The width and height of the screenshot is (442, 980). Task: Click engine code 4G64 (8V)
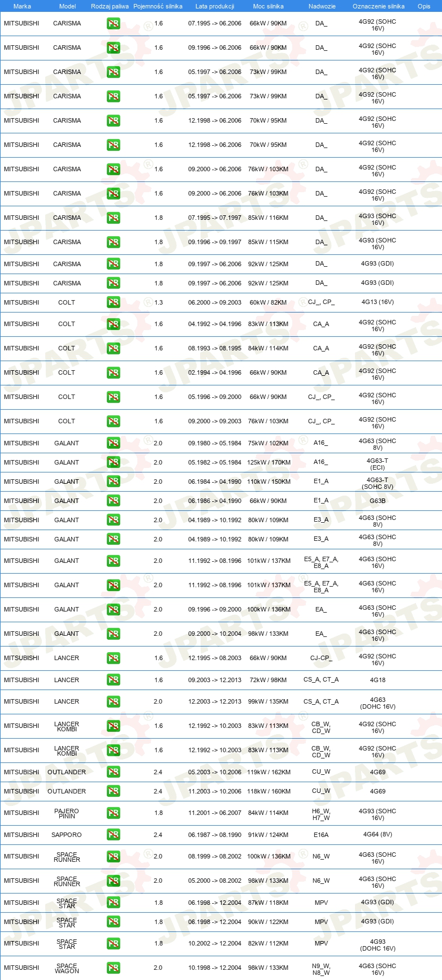(x=378, y=835)
